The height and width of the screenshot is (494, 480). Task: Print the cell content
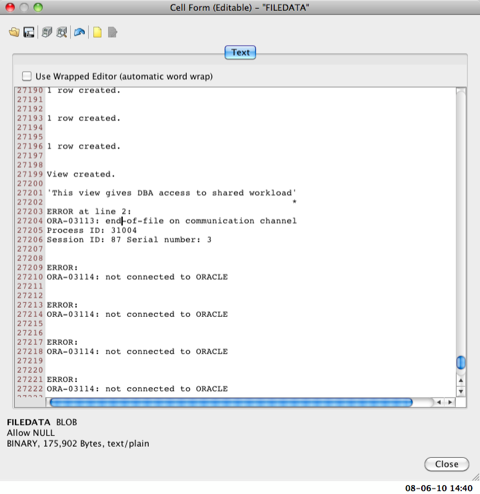pos(47,32)
